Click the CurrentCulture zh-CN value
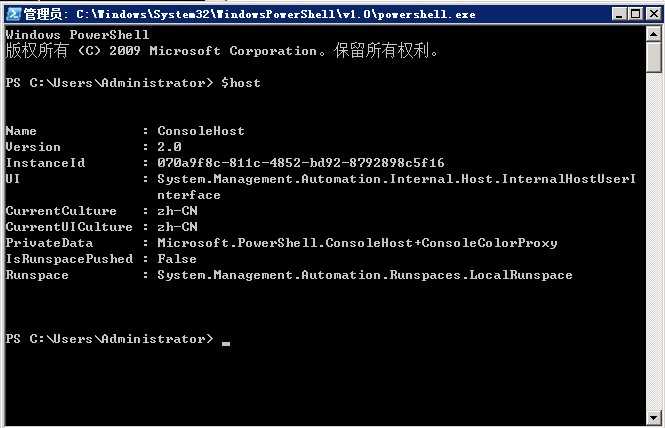Image resolution: width=665 pixels, height=428 pixels. [177, 211]
